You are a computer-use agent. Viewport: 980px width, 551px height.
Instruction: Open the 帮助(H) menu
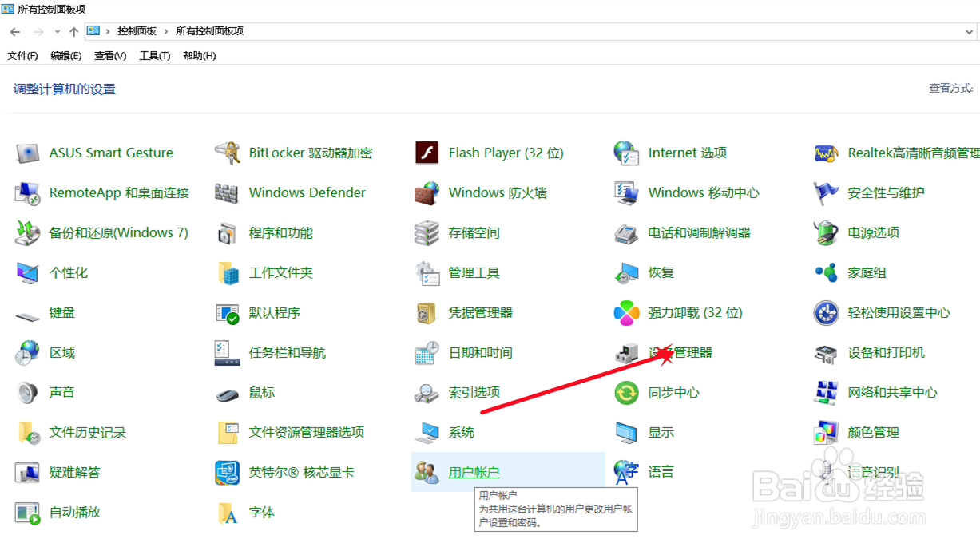tap(200, 56)
